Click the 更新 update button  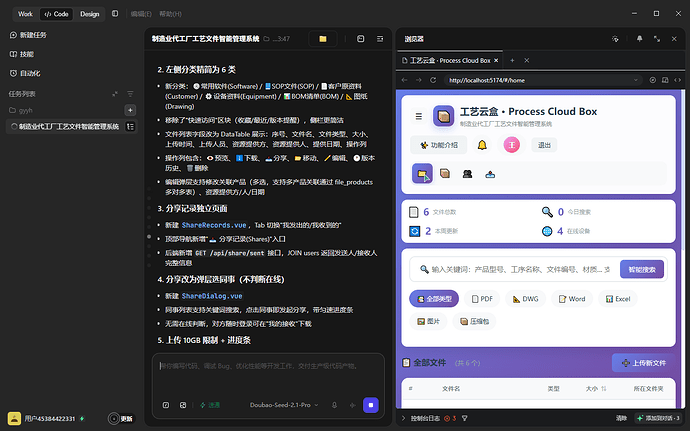pos(121,419)
